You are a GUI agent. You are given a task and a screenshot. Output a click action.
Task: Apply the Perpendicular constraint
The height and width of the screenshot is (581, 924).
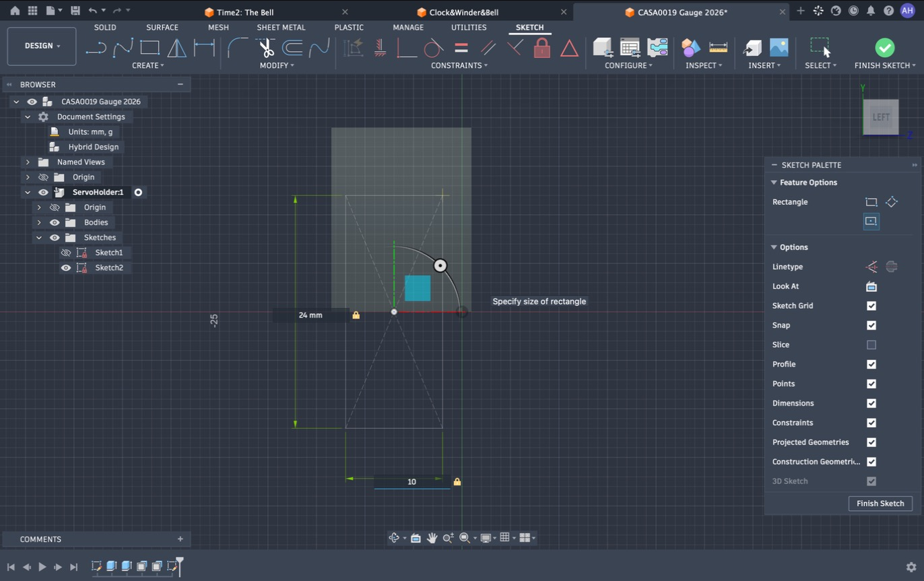tap(515, 48)
